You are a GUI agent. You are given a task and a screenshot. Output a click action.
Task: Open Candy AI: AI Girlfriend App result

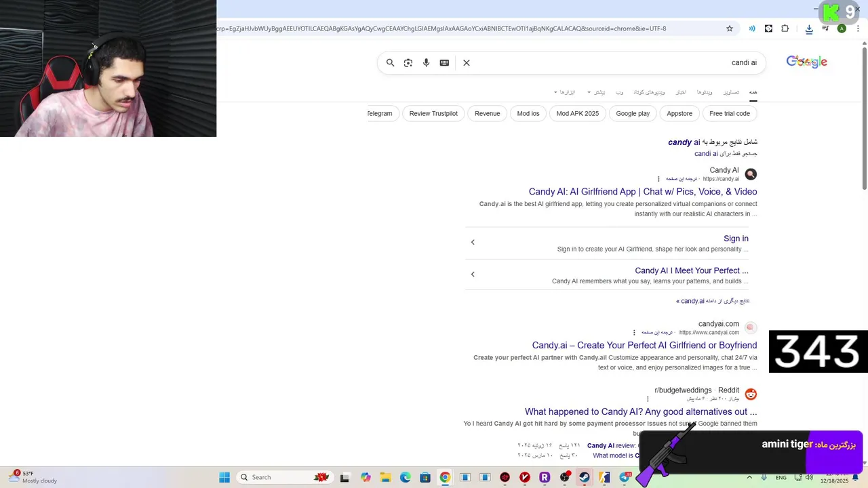(x=643, y=192)
